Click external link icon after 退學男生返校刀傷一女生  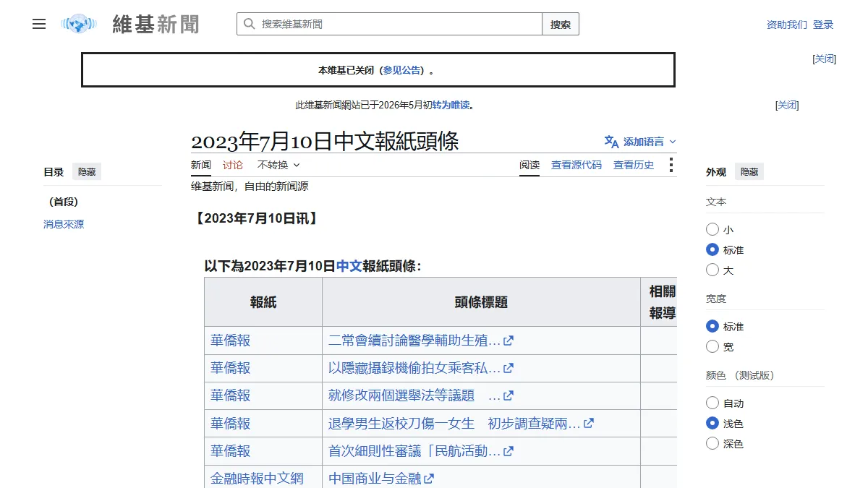(x=589, y=423)
